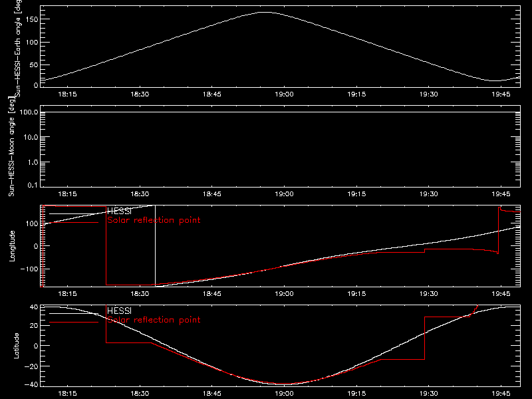Click 18:15 time label under Latitude plot
The image size is (532, 399).
68,394
